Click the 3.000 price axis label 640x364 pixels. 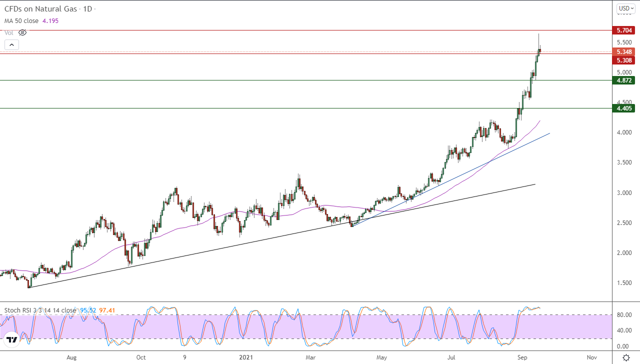(x=624, y=192)
